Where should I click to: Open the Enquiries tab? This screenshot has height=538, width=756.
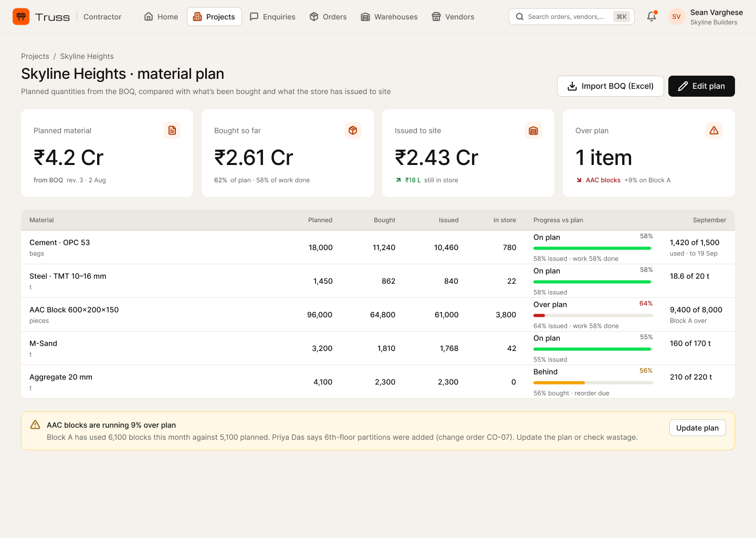pyautogui.click(x=272, y=17)
